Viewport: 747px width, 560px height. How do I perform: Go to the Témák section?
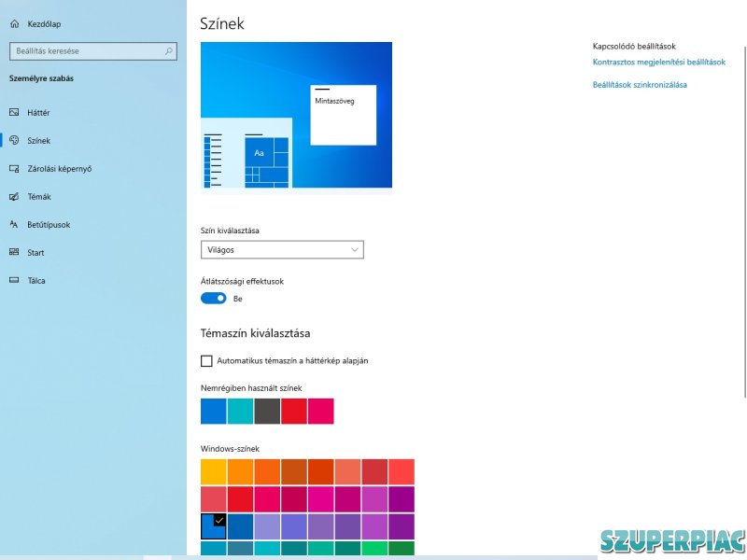tap(39, 197)
